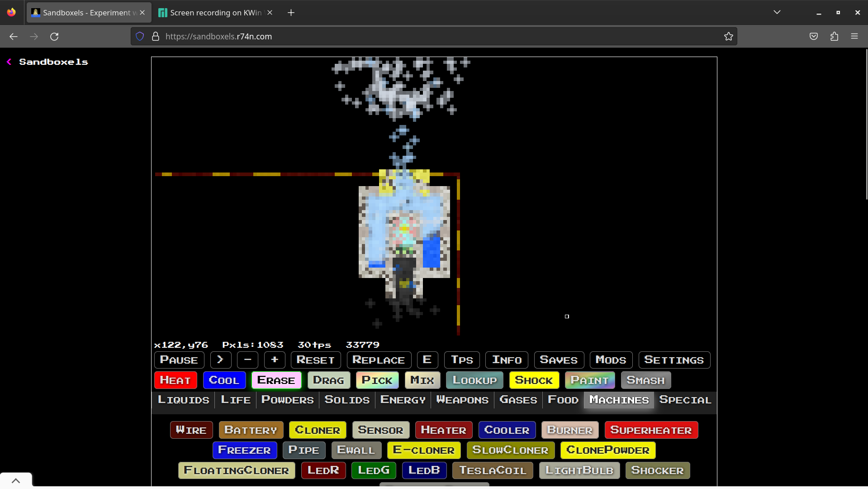Close the Screen recording on KWin tab
This screenshot has height=489, width=868.
tap(270, 13)
